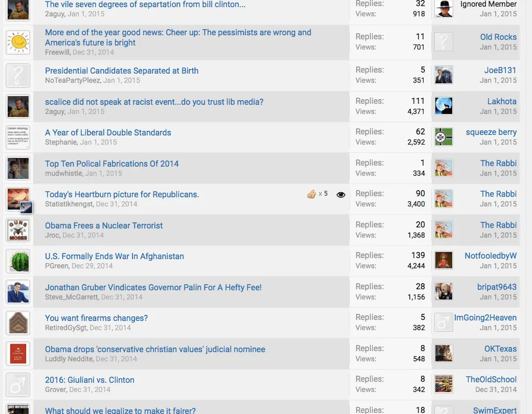Viewport: 532px width, 414px height.
Task: Click last poster name Lakhota
Action: point(502,101)
